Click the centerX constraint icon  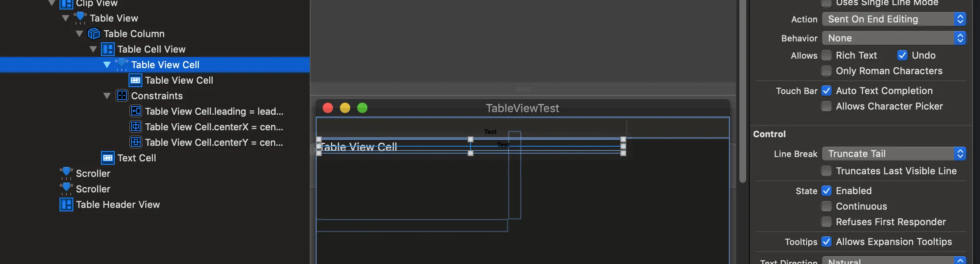click(135, 127)
